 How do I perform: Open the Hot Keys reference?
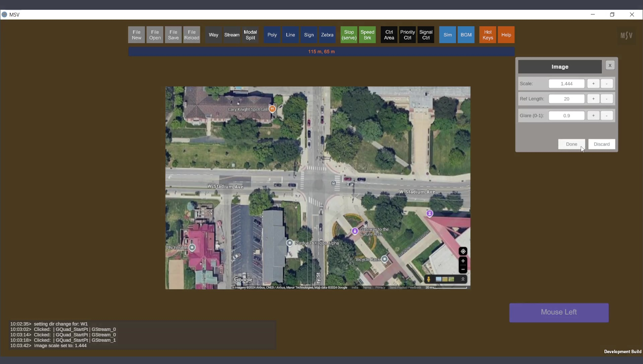pos(488,35)
